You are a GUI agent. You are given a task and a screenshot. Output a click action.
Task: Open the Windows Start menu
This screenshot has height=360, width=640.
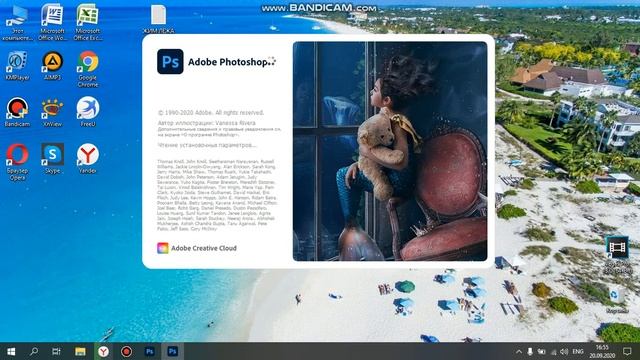[x=11, y=351]
